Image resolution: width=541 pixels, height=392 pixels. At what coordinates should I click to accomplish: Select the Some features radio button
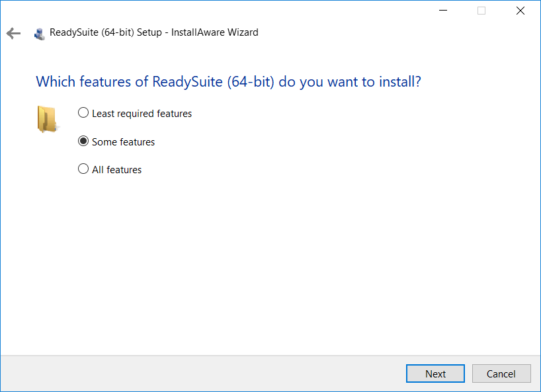(83, 141)
